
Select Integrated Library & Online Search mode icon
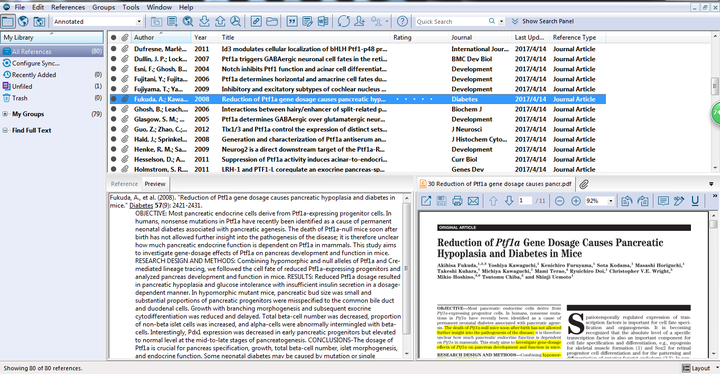point(39,21)
